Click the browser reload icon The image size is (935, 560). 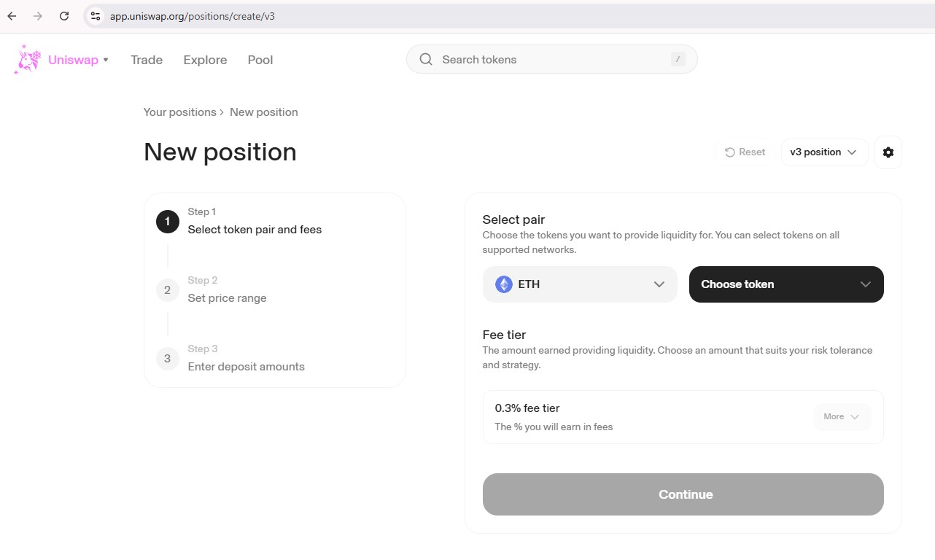tap(64, 16)
